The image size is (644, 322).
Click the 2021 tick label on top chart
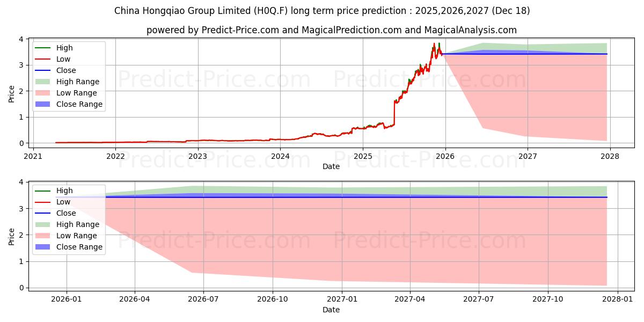tap(33, 156)
